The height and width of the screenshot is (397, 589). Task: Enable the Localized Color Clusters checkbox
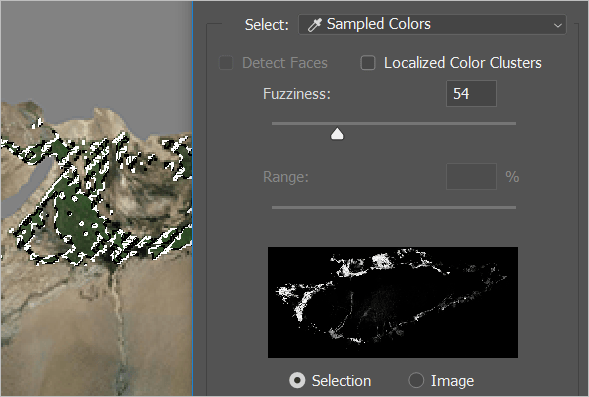pyautogui.click(x=368, y=63)
